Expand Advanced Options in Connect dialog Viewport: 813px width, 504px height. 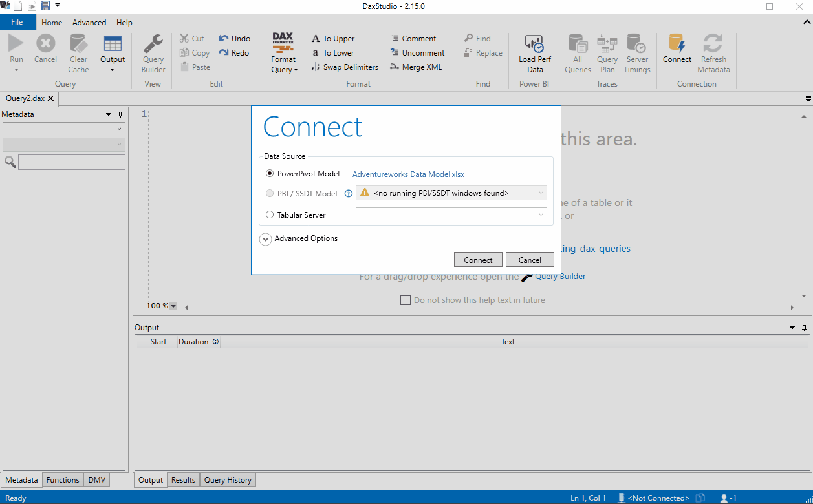pyautogui.click(x=265, y=239)
